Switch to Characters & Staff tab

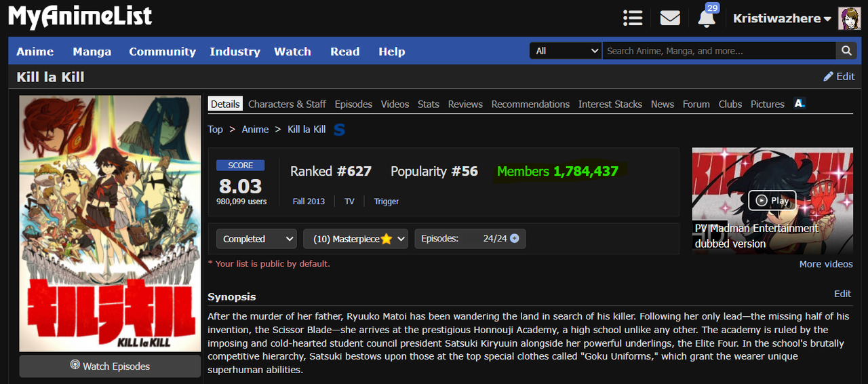287,104
